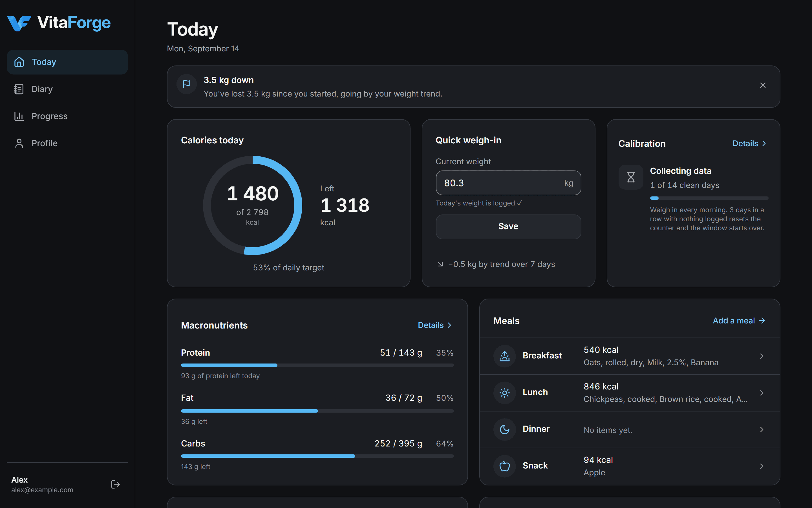
Task: Save the current weight
Action: [508, 227]
